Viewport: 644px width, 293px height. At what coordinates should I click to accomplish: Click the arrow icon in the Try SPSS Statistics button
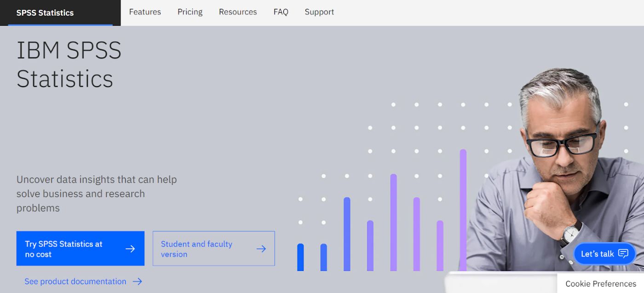[x=130, y=249]
